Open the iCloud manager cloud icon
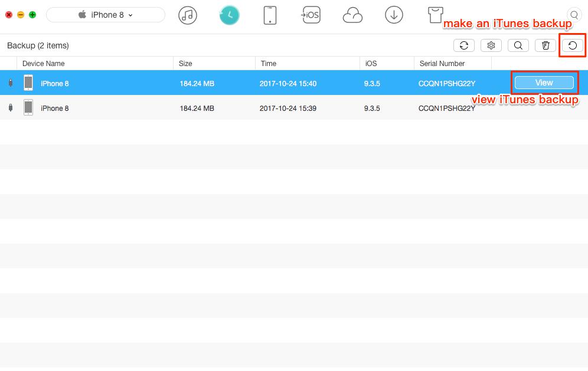The height and width of the screenshot is (371, 588). [352, 16]
